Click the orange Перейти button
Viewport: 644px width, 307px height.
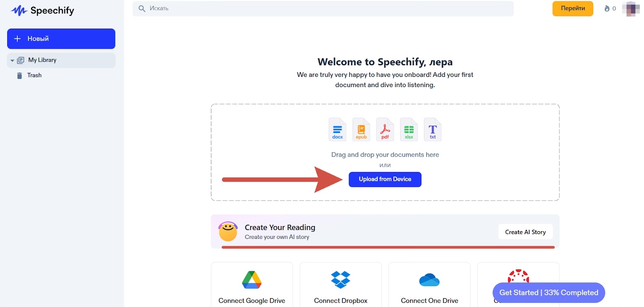pyautogui.click(x=572, y=8)
